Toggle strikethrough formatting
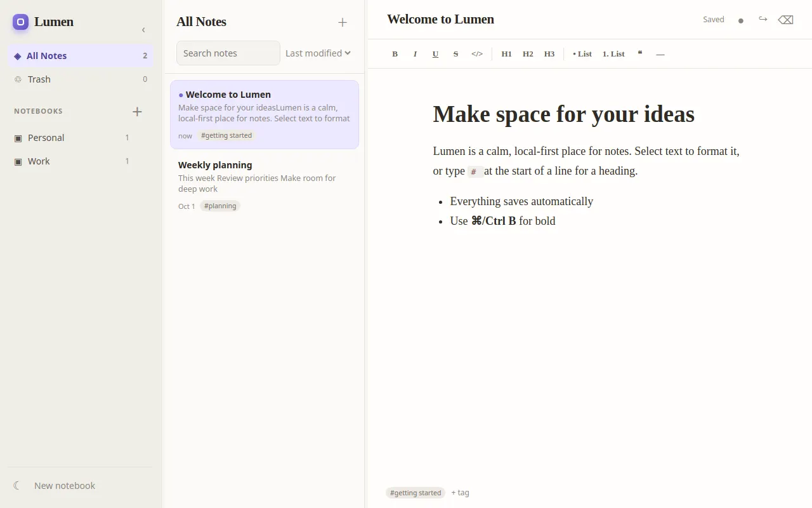 455,54
